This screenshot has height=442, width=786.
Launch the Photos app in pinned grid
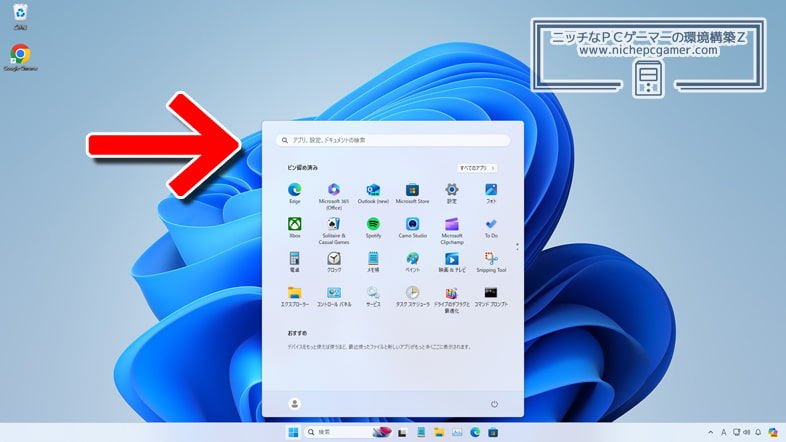pos(491,193)
